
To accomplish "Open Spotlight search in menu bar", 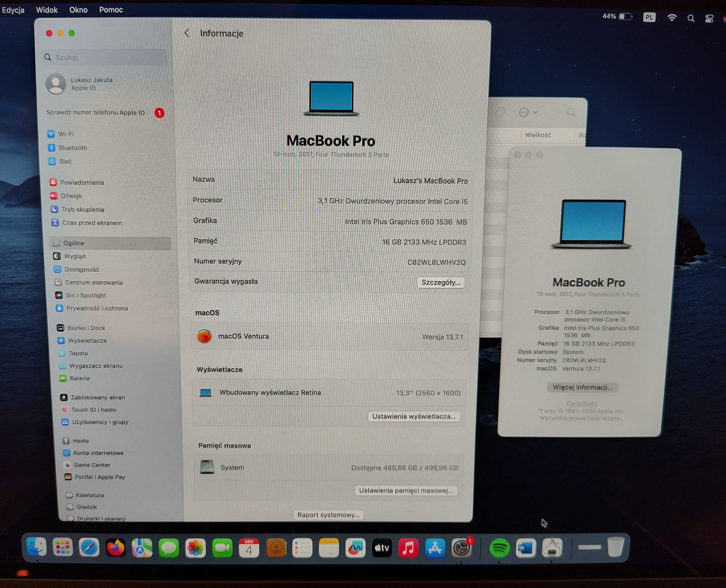I will click(691, 18).
